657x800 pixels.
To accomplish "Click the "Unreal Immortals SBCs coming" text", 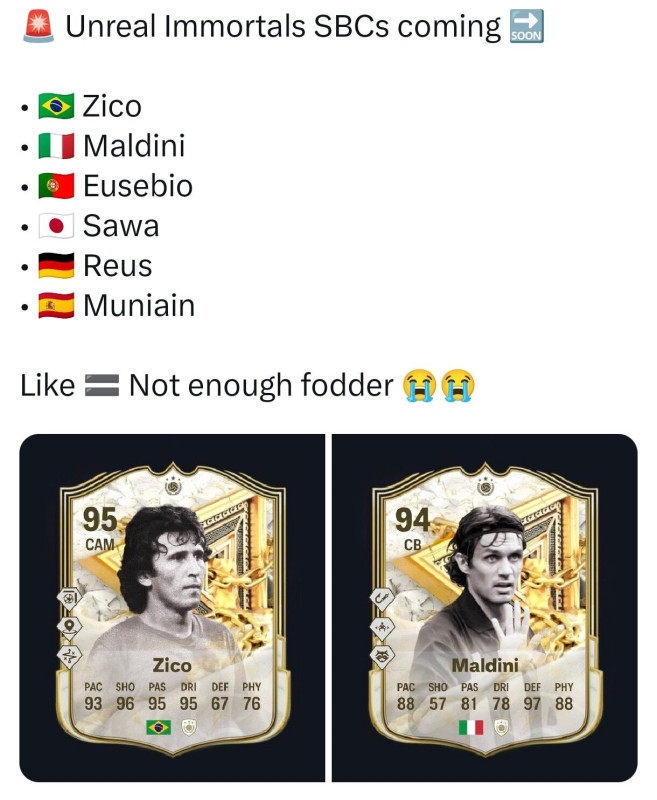I will (x=283, y=27).
